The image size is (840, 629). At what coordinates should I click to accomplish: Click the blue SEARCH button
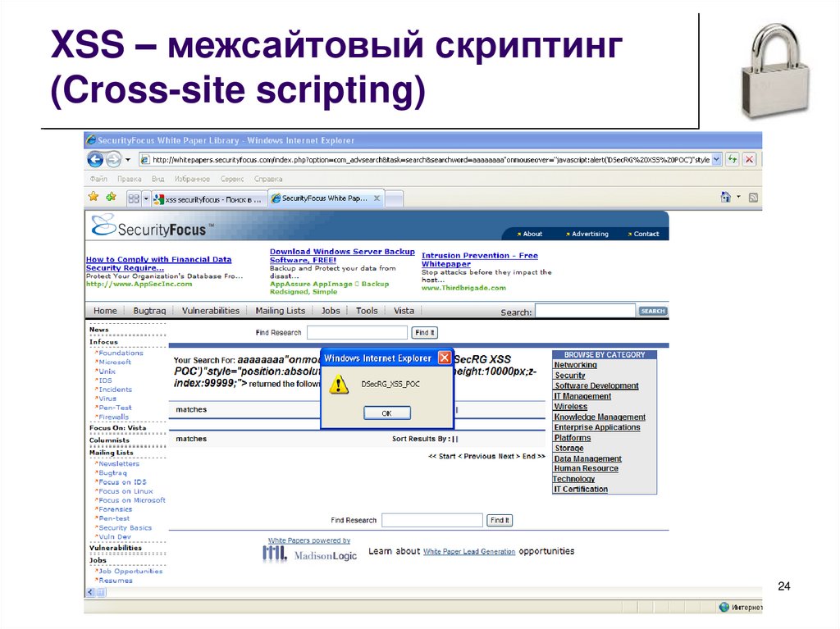click(x=652, y=312)
